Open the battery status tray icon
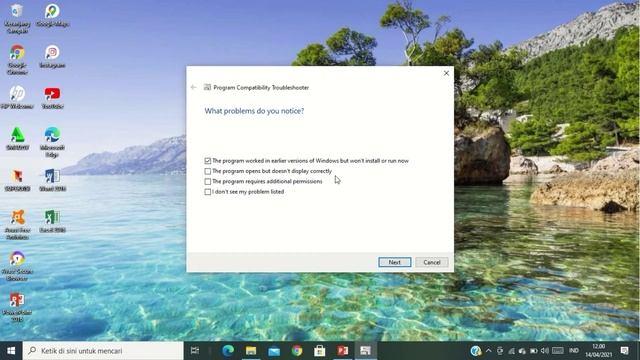Viewport: 640px width, 360px height. pyautogui.click(x=533, y=351)
